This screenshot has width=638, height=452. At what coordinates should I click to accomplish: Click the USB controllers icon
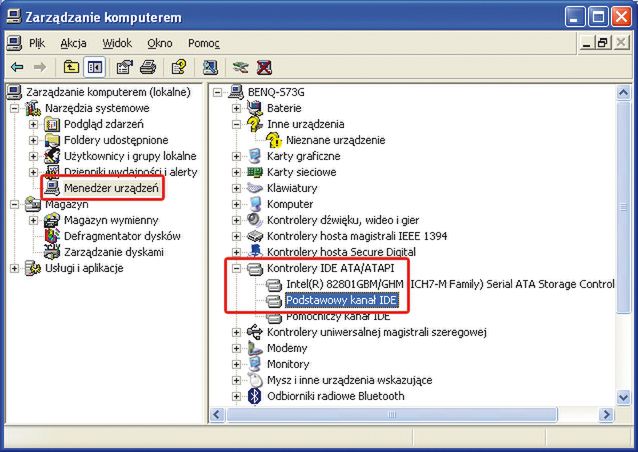(255, 332)
